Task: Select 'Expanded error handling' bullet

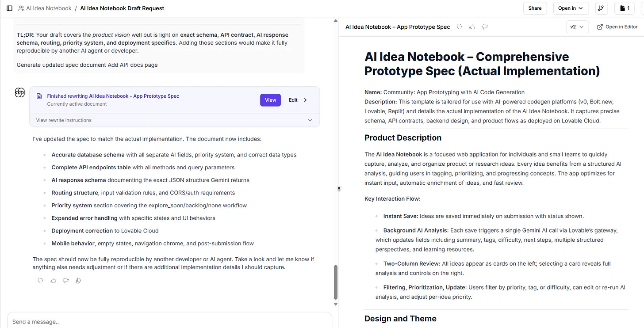Action: pyautogui.click(x=133, y=218)
